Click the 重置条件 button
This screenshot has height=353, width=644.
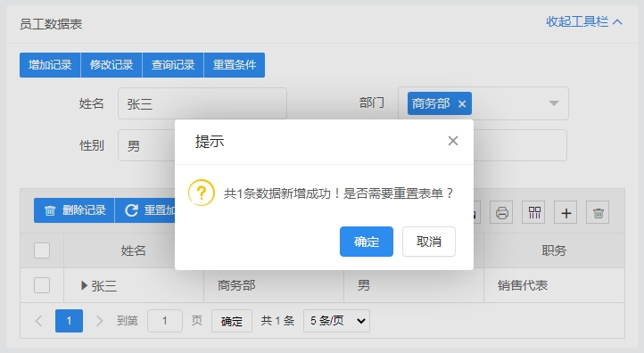click(x=234, y=65)
